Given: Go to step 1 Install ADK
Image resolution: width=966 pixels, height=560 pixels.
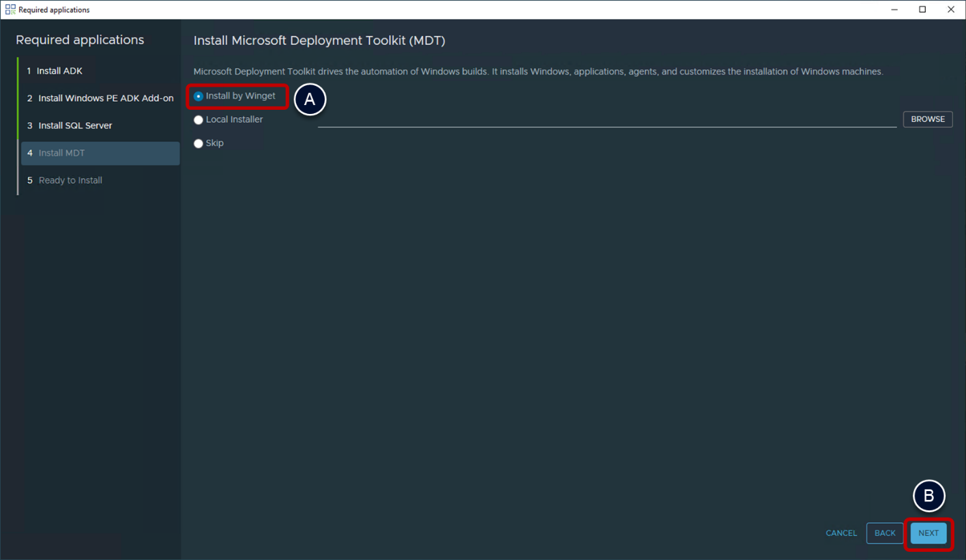Looking at the screenshot, I should click(x=60, y=71).
